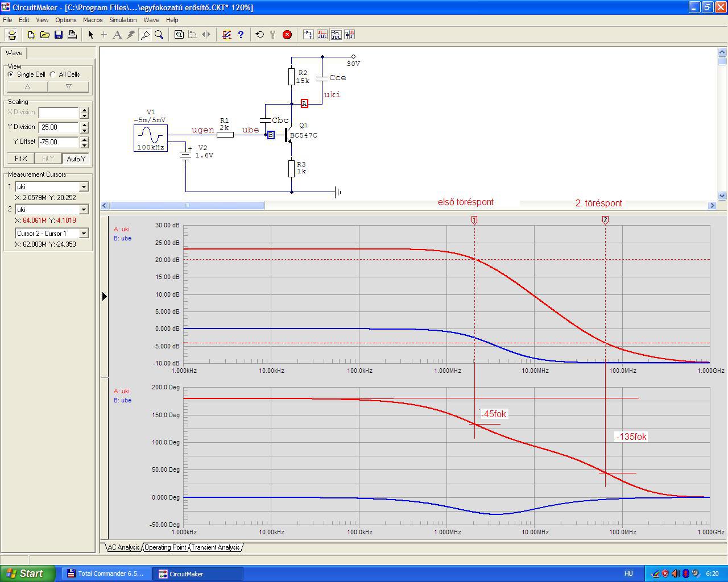Click the second waveform display icon
728x582 pixels.
tap(322, 35)
